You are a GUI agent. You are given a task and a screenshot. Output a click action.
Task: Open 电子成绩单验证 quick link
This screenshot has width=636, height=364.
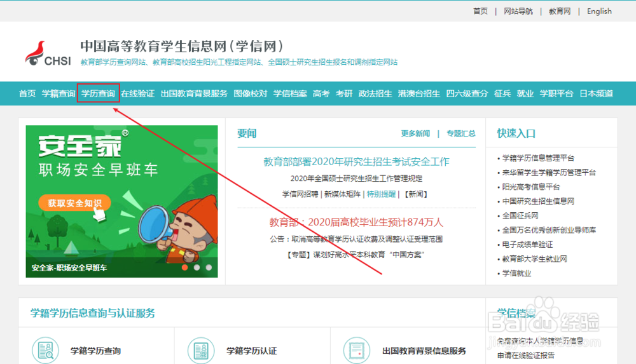527,245
